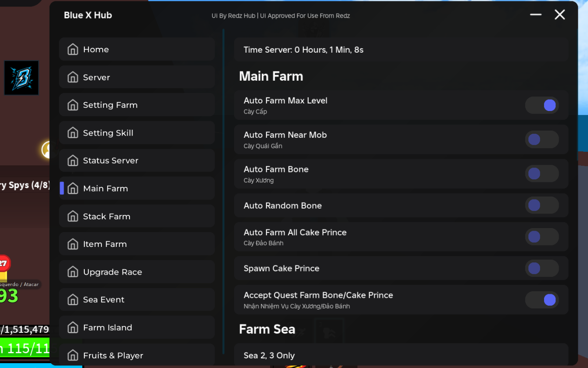Click the icon beside Upgrade Race
Screen dimensions: 588x368
[x=73, y=272]
